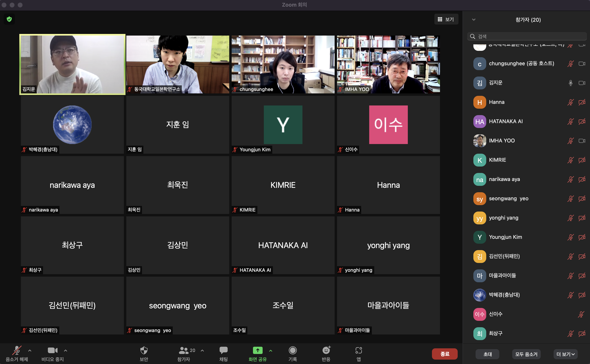Toggle 신이수's muted mic in list
The width and height of the screenshot is (590, 364).
pyautogui.click(x=581, y=314)
